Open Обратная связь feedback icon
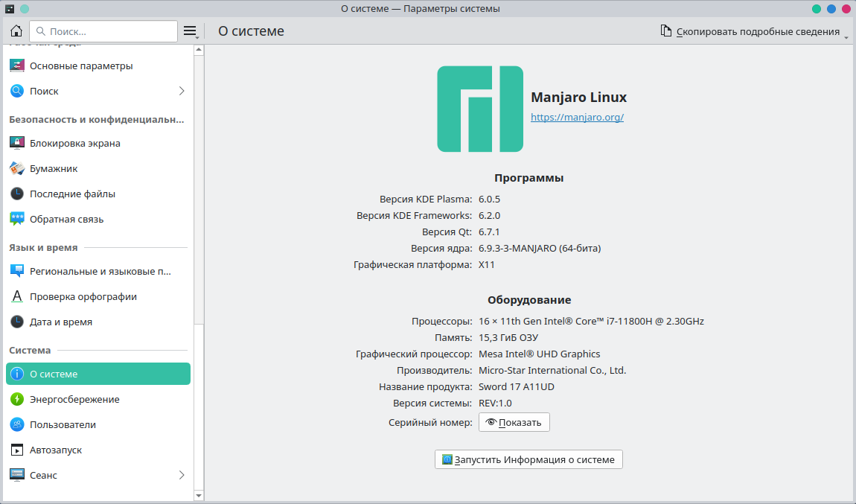Viewport: 856px width, 504px height. [x=17, y=219]
